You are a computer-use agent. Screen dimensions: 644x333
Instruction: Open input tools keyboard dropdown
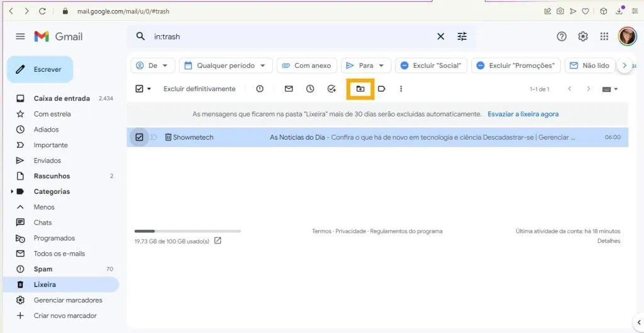(610, 89)
